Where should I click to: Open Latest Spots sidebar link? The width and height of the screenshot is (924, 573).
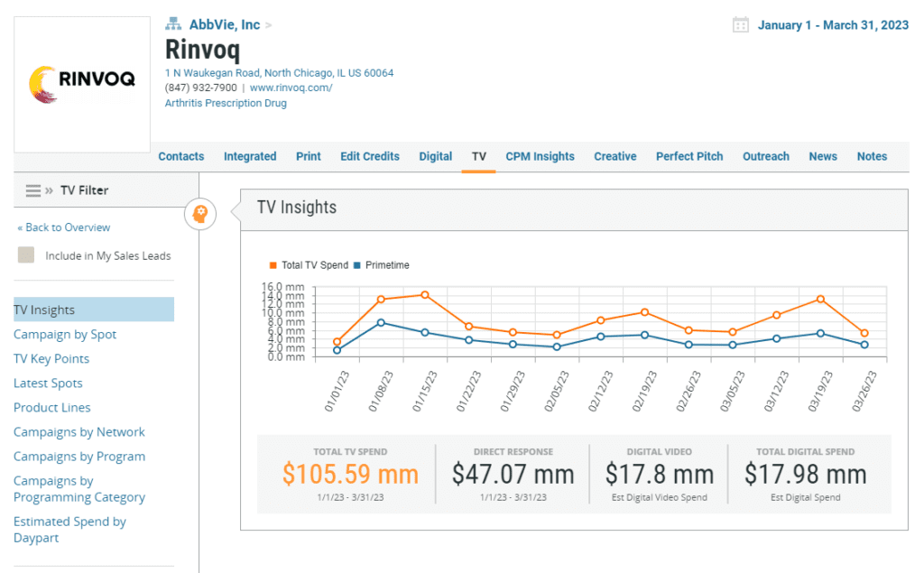[48, 384]
